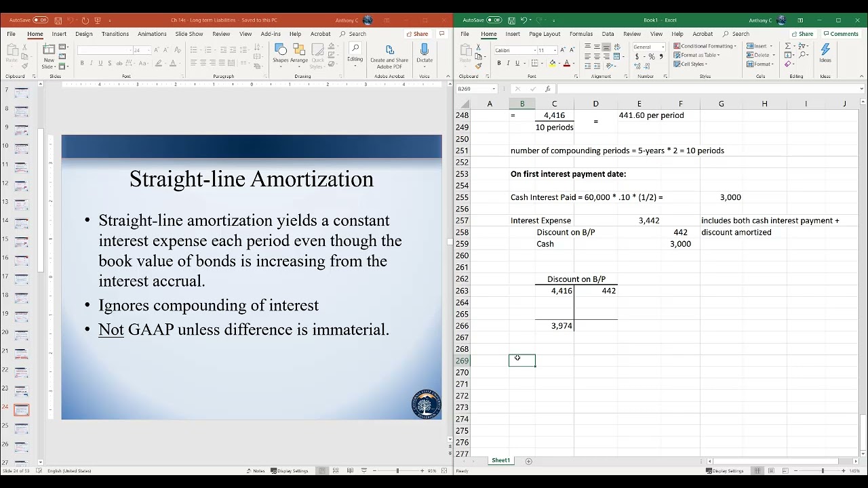
Task: Select slide 25 thumbnail in PowerPoint panel
Action: [x=22, y=428]
